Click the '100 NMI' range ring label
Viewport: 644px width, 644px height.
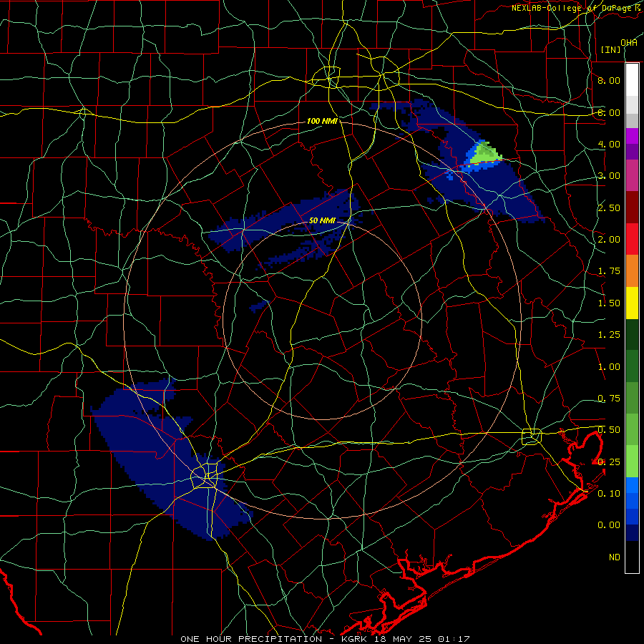click(x=322, y=121)
